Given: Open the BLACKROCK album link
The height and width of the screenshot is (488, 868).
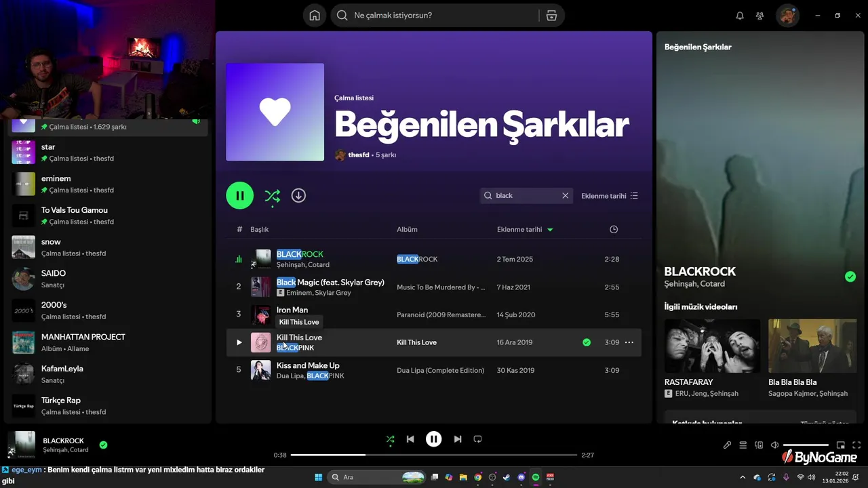Looking at the screenshot, I should click(x=417, y=260).
